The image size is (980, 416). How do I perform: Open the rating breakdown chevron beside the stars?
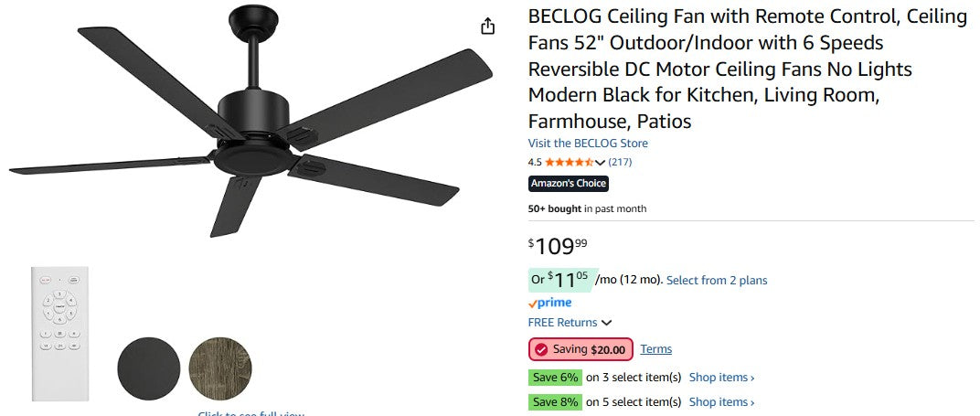[x=600, y=163]
